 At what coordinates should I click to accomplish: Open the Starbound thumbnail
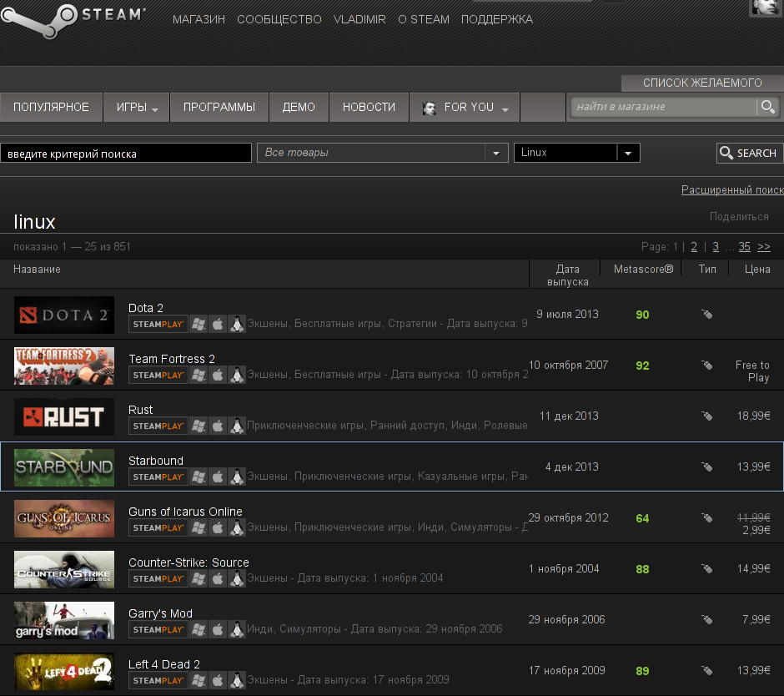coord(64,467)
